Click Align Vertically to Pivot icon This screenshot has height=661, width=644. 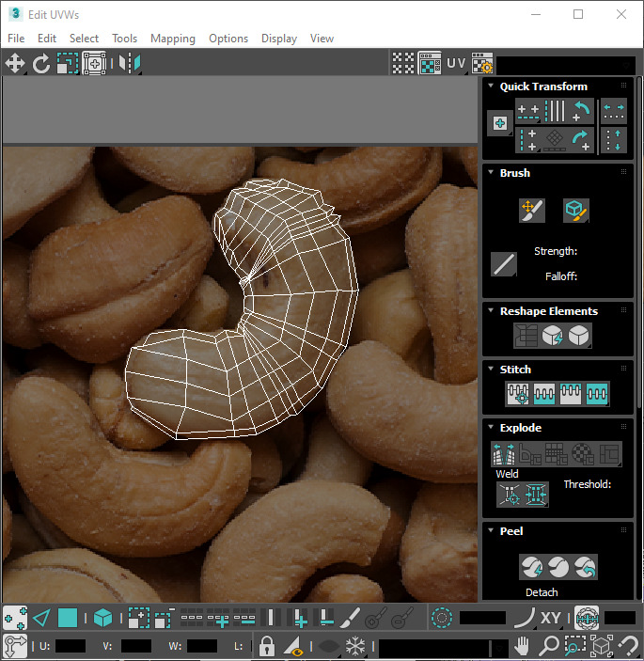pos(528,140)
